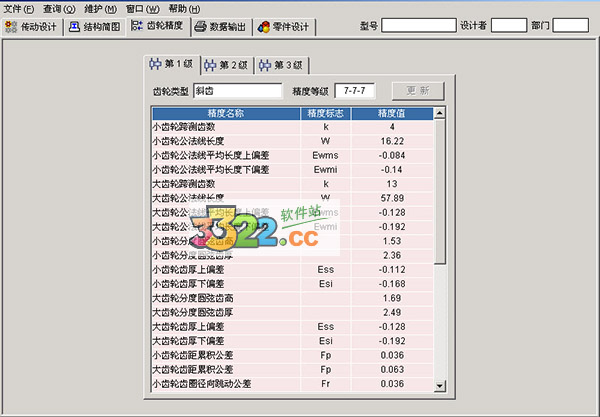The height and width of the screenshot is (417, 600).
Task: Click the value 2.36 cell
Action: [392, 255]
